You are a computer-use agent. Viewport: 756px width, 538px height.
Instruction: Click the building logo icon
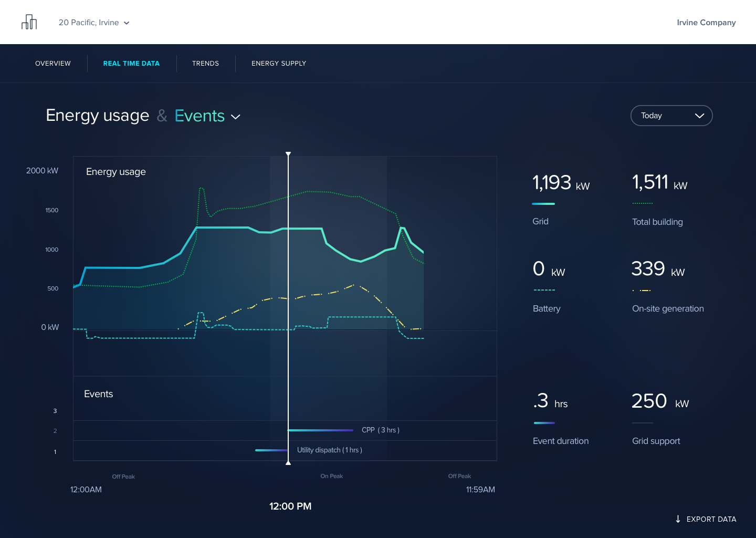click(x=29, y=22)
